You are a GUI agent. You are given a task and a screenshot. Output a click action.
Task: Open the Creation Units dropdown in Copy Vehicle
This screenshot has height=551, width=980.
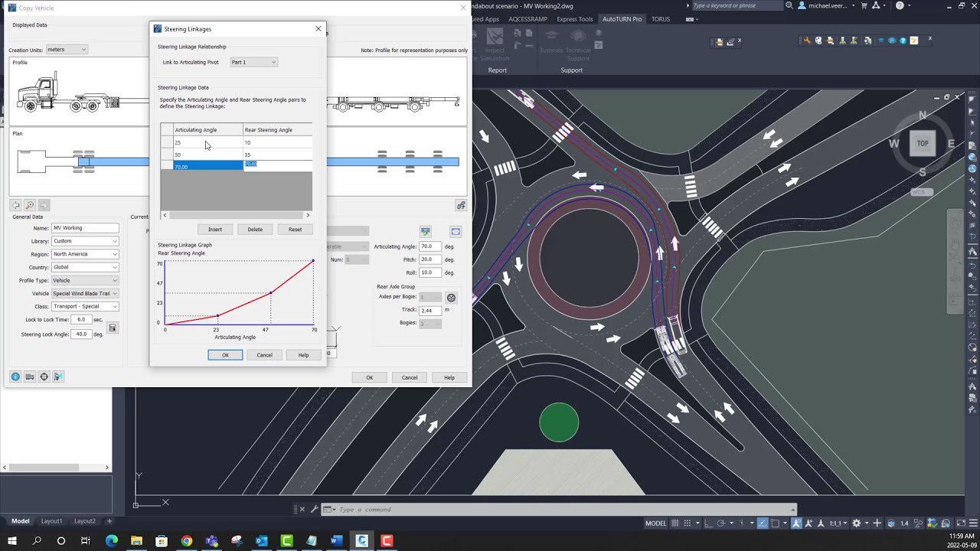pos(67,50)
